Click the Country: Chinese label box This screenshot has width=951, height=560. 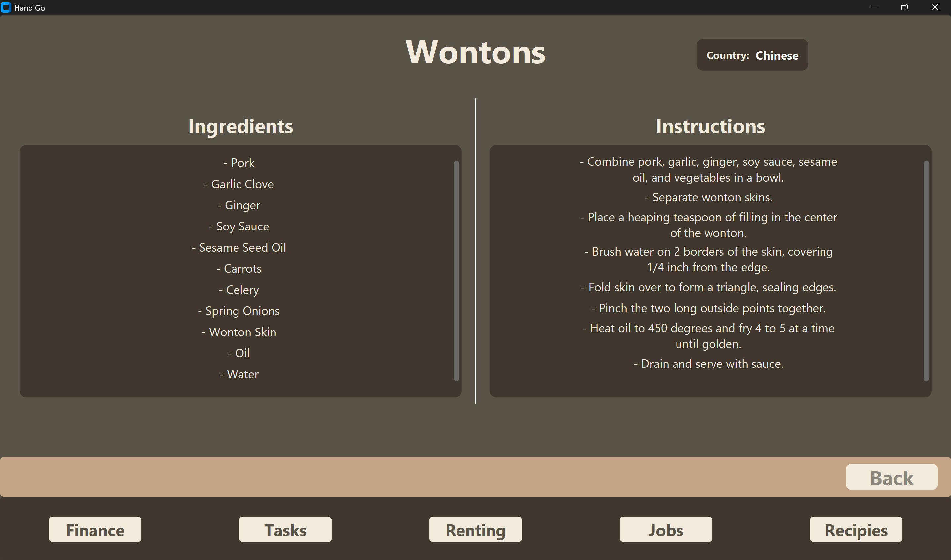(x=752, y=55)
